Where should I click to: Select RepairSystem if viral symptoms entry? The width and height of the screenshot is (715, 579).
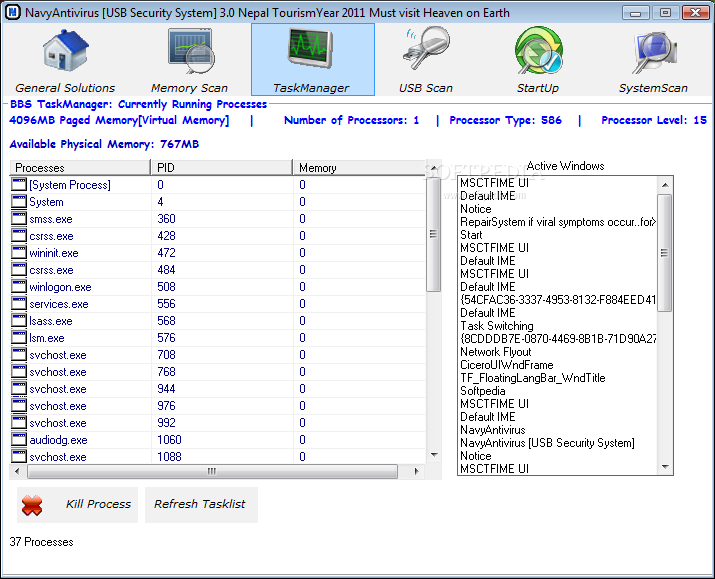(558, 222)
